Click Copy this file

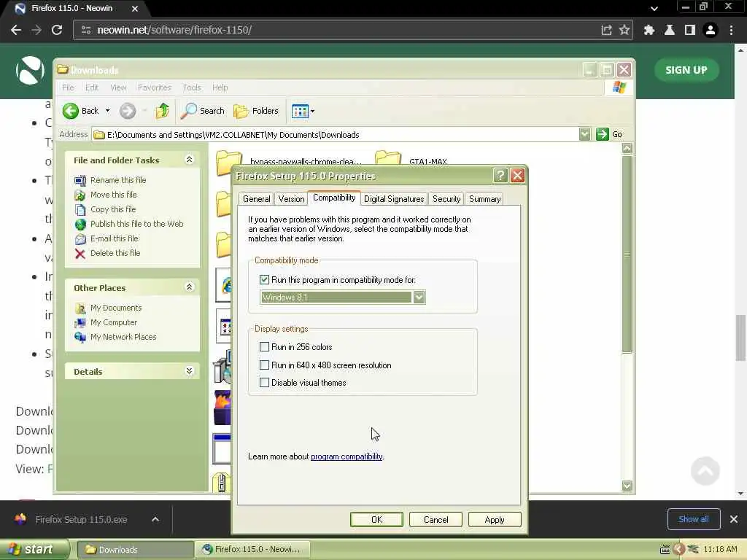pyautogui.click(x=113, y=209)
